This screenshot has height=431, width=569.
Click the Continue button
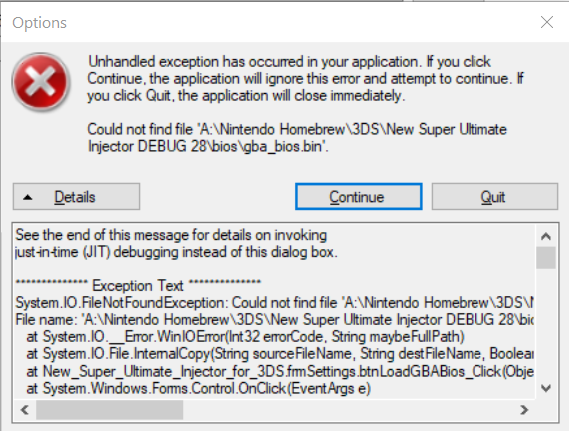click(x=359, y=197)
